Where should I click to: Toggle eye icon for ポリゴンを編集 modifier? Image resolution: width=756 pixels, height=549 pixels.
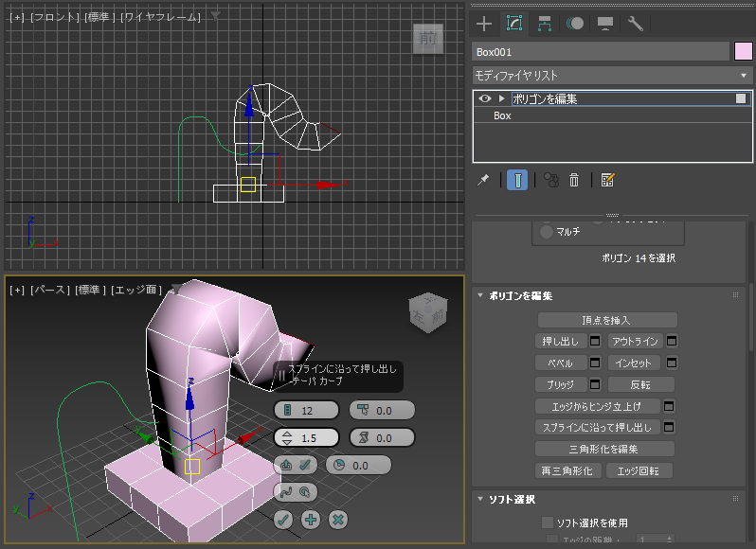485,98
